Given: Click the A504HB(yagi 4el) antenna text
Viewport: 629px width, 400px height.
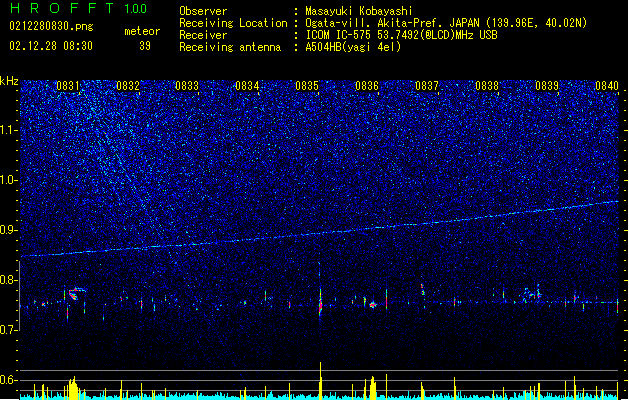Looking at the screenshot, I should (x=353, y=47).
